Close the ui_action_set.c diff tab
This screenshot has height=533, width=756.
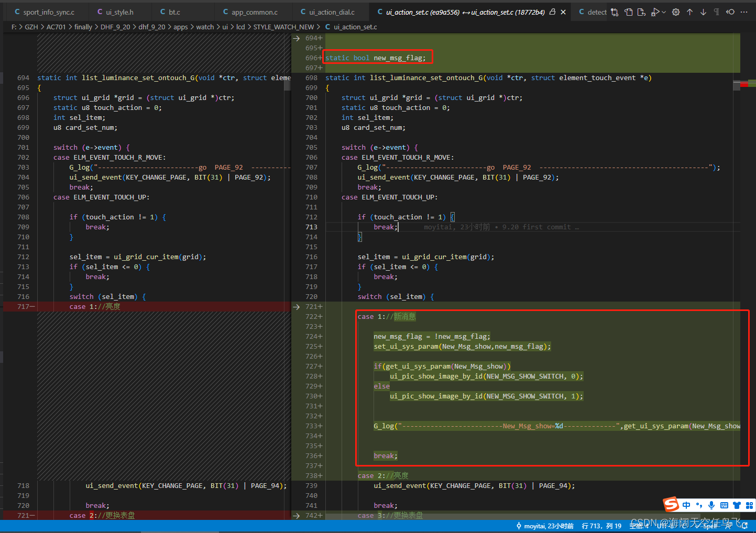(x=563, y=12)
